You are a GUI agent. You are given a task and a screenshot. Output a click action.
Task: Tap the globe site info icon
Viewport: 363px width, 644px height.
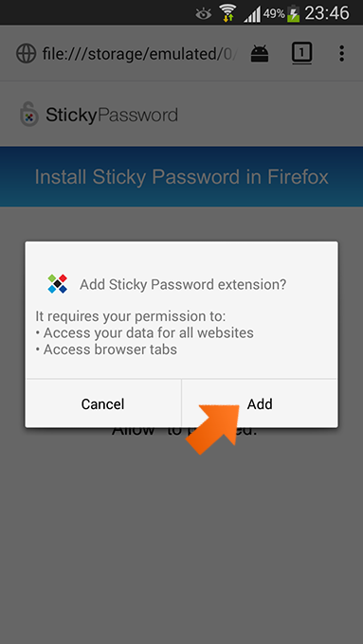(x=26, y=54)
